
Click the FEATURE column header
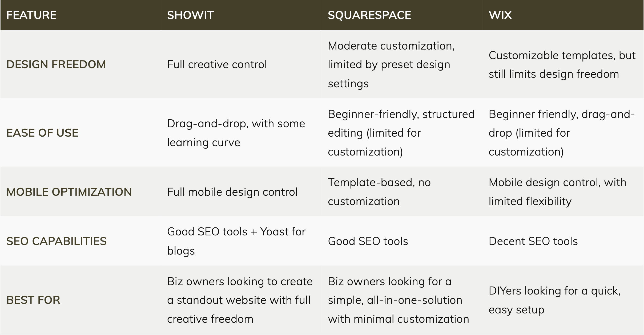(31, 15)
